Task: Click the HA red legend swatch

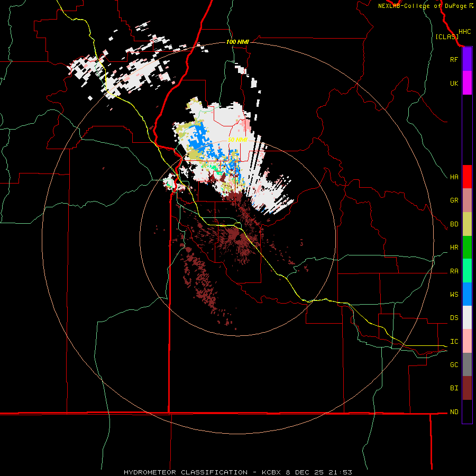Action: (x=467, y=177)
